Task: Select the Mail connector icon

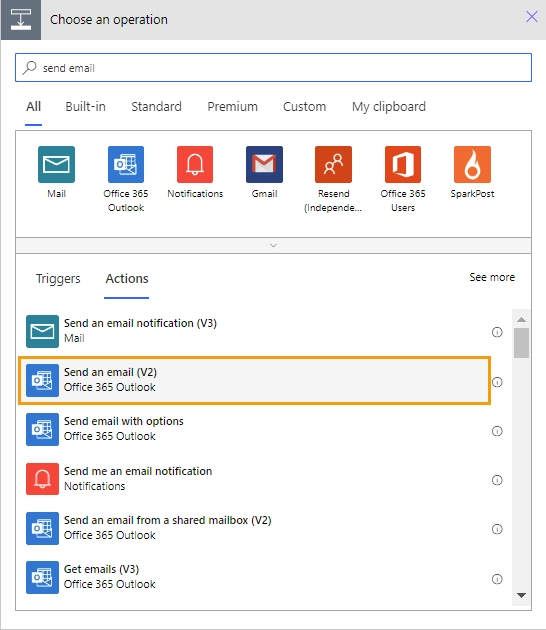Action: coord(56,164)
